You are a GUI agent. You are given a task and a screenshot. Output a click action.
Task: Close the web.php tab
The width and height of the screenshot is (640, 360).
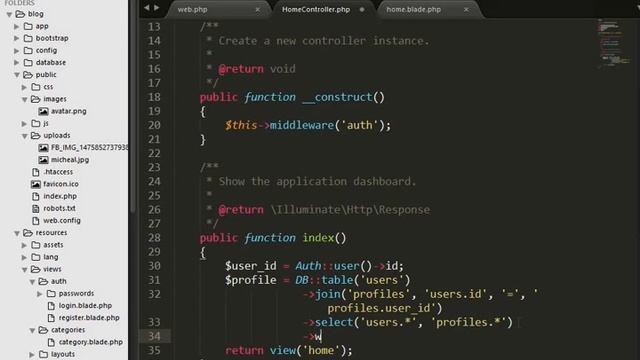point(258,9)
